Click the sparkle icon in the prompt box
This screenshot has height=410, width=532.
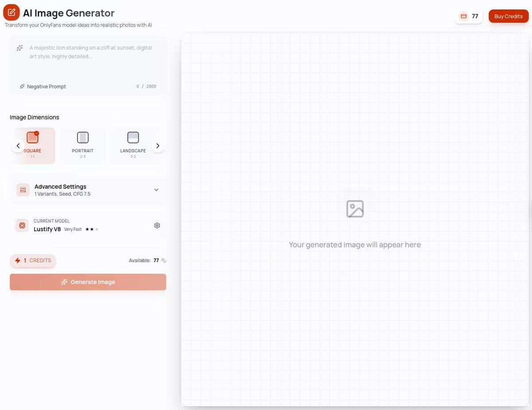coord(20,48)
